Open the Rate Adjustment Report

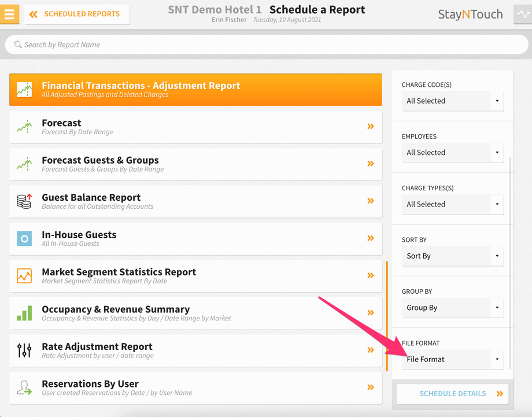point(195,351)
